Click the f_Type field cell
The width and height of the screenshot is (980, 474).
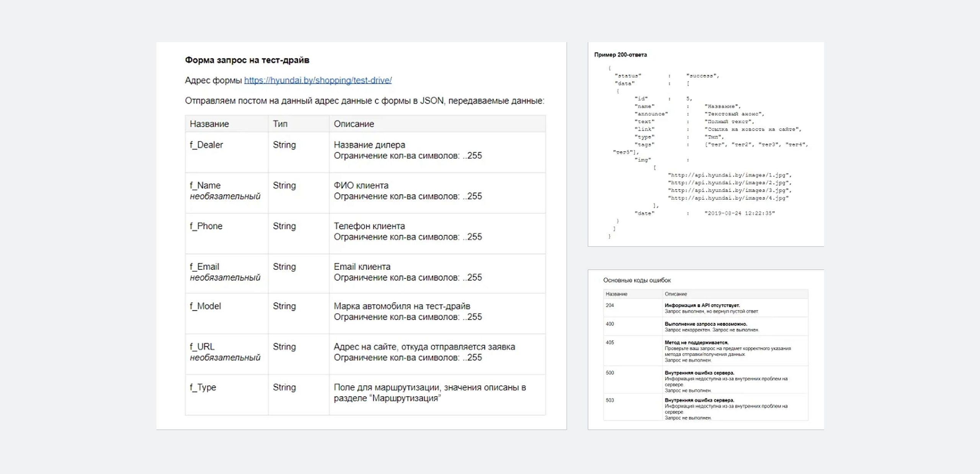(203, 387)
